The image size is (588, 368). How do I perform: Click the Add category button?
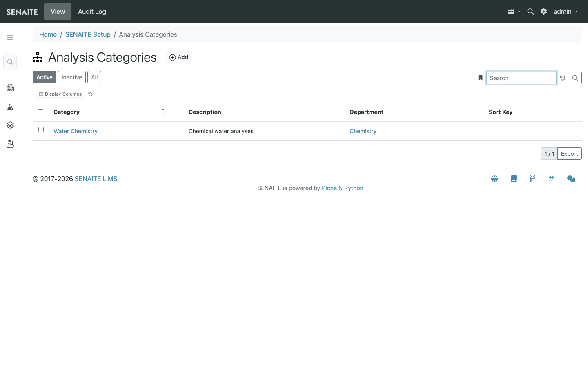pos(179,57)
